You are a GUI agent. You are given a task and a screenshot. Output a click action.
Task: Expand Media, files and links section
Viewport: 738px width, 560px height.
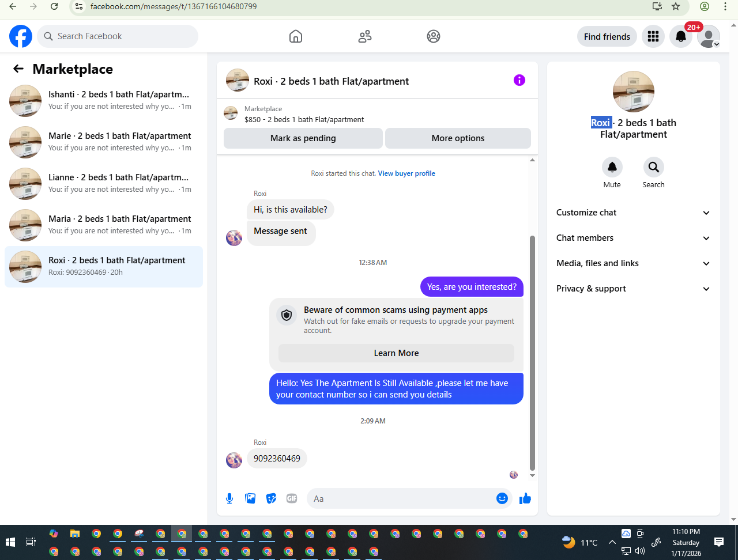coord(634,263)
